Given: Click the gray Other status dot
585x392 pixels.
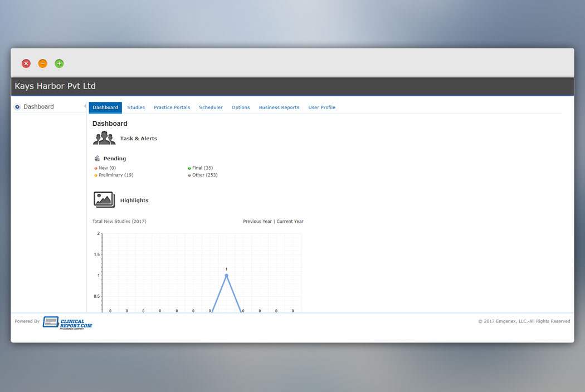Looking at the screenshot, I should (189, 175).
